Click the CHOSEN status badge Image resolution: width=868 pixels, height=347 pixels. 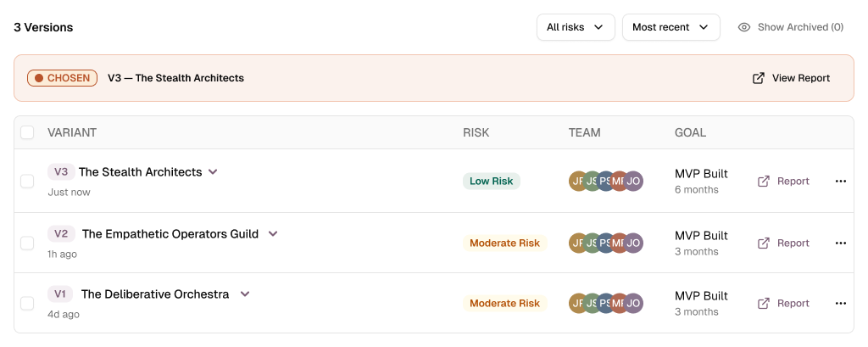pos(62,78)
